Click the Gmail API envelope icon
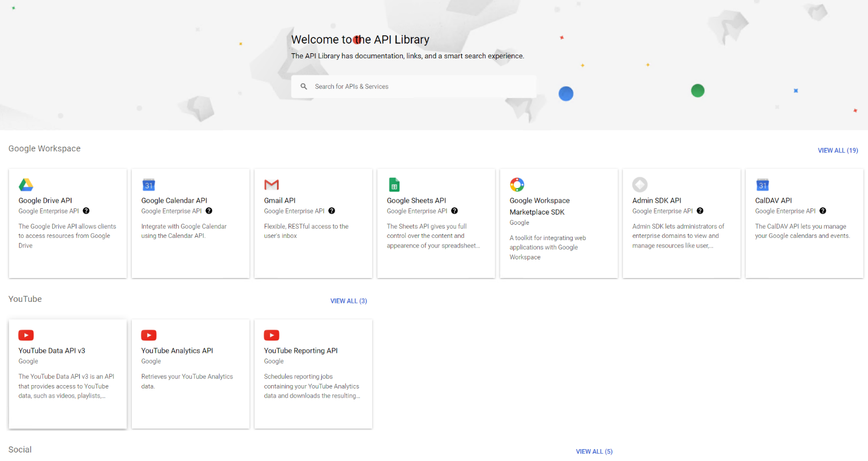868x461 pixels. tap(271, 184)
